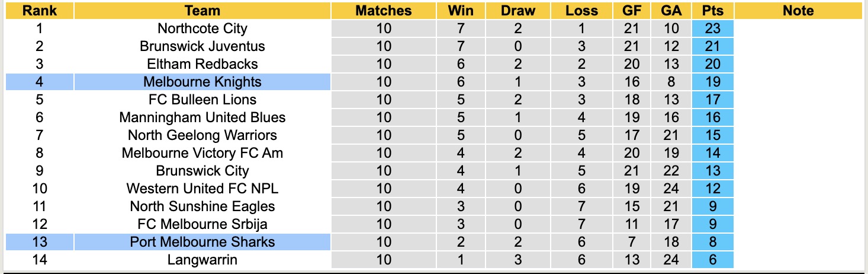
Task: Select the Win column header
Action: click(x=461, y=11)
